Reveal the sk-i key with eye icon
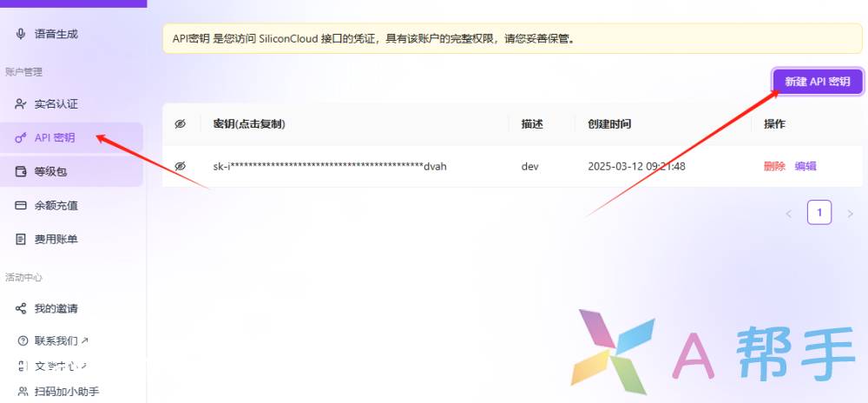Viewport: 868px width, 403px height. [x=181, y=166]
